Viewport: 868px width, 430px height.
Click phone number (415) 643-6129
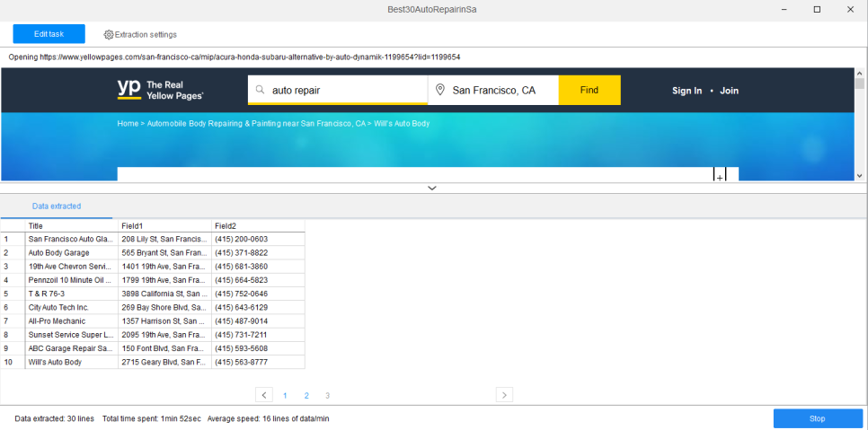click(258, 307)
